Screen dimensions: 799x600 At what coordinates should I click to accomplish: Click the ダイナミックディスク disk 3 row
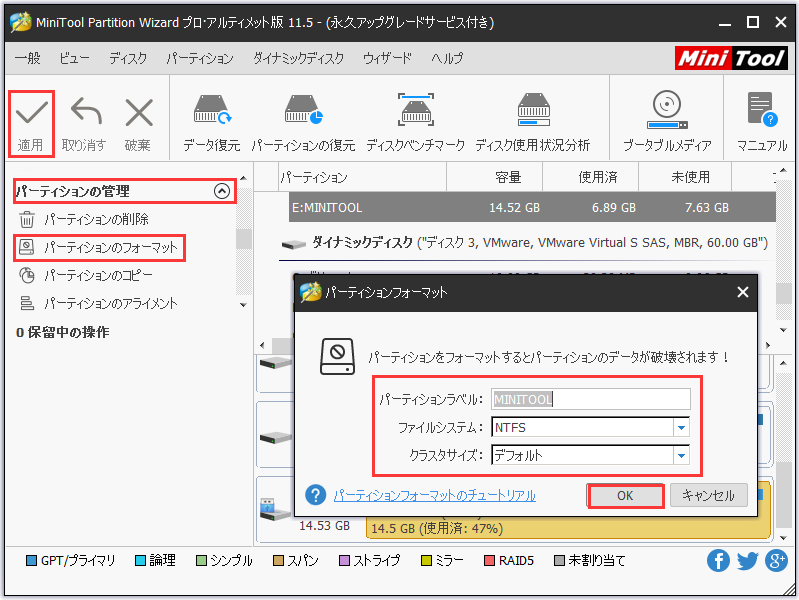tap(525, 243)
